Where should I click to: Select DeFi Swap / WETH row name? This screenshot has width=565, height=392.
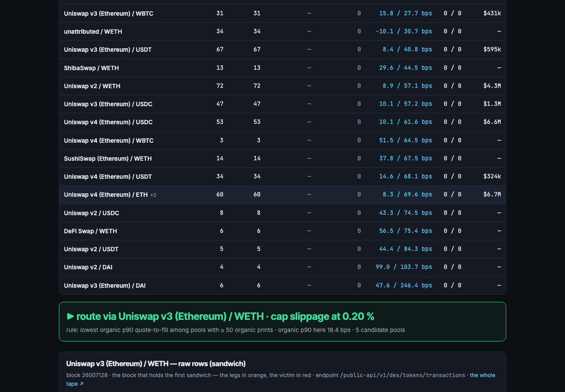click(x=91, y=231)
